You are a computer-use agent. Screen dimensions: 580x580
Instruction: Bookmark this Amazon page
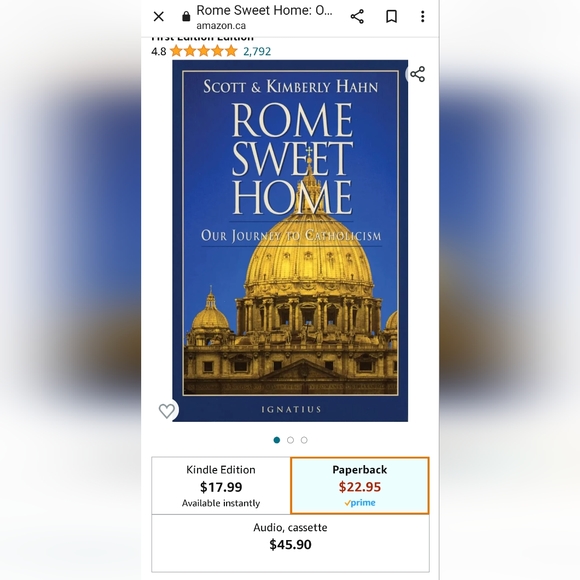point(391,16)
